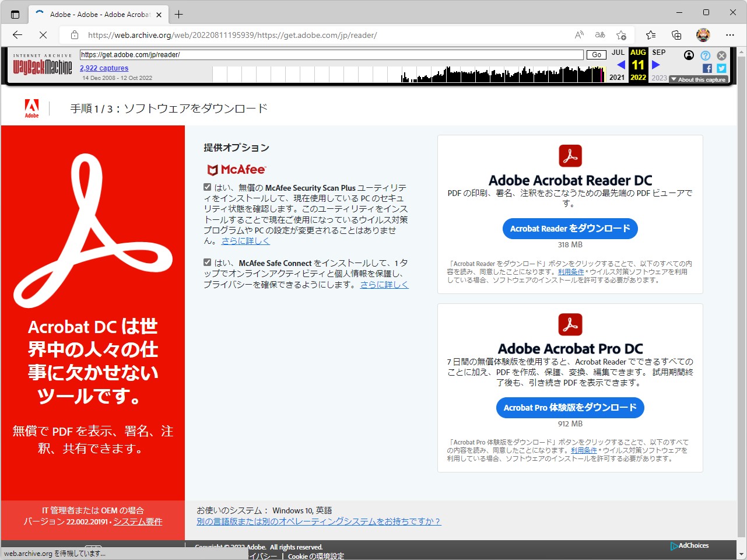Go back to the previous page
The width and height of the screenshot is (747, 560).
pyautogui.click(x=17, y=35)
